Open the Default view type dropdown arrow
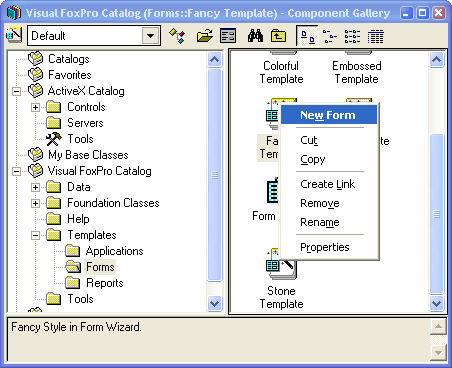 pos(151,35)
